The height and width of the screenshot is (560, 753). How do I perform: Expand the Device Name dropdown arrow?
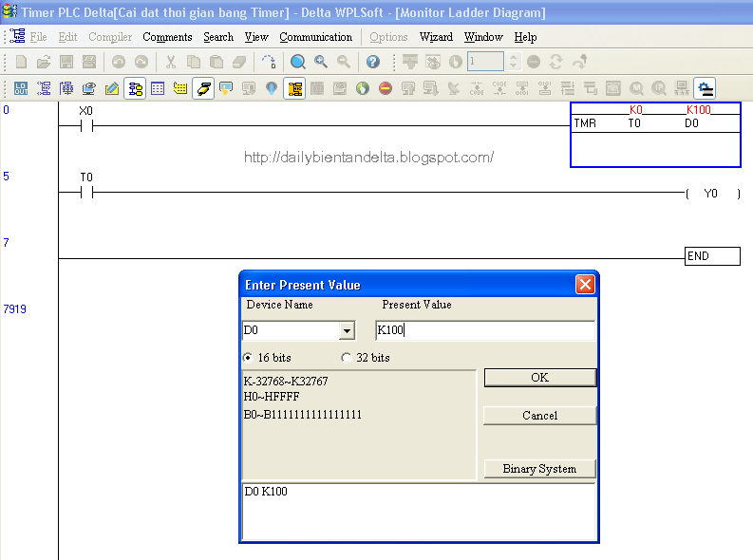(347, 330)
